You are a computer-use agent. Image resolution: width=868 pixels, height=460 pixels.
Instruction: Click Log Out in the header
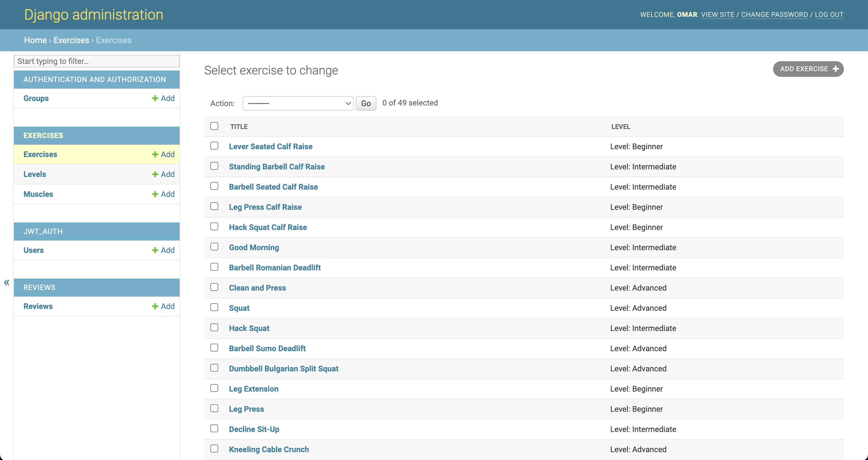829,14
